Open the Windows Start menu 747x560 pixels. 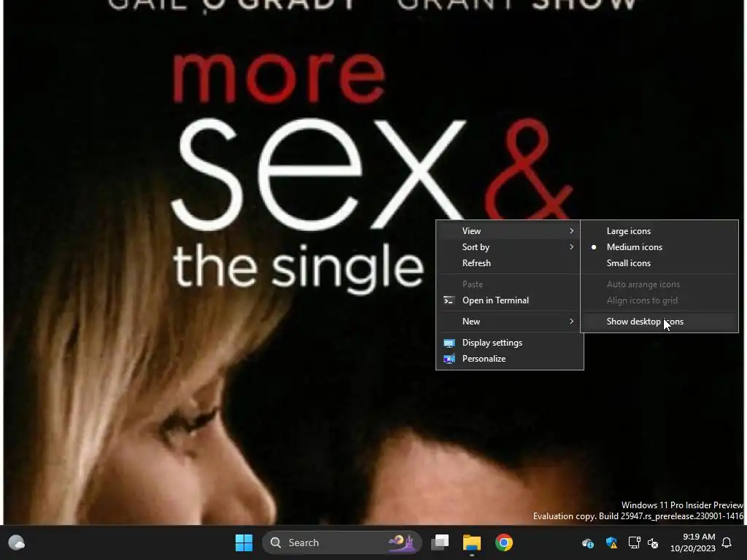244,542
